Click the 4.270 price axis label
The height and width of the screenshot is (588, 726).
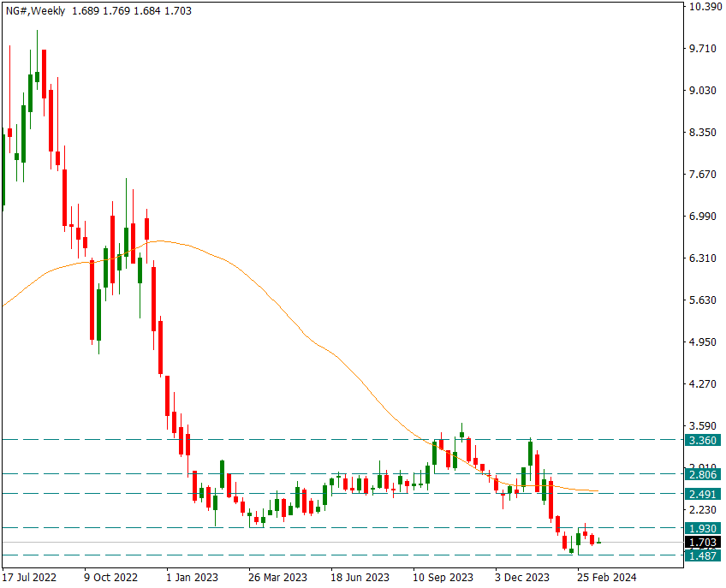click(703, 384)
